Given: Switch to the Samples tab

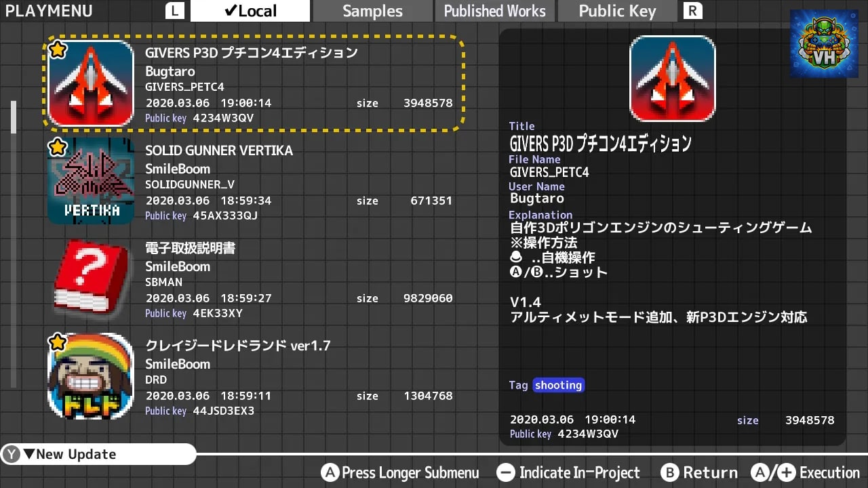Looking at the screenshot, I should tap(372, 11).
